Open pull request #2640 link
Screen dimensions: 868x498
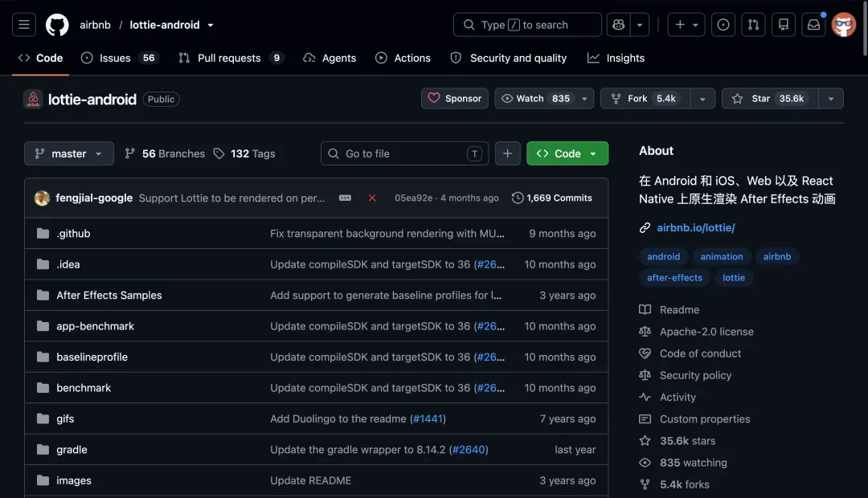coord(469,450)
